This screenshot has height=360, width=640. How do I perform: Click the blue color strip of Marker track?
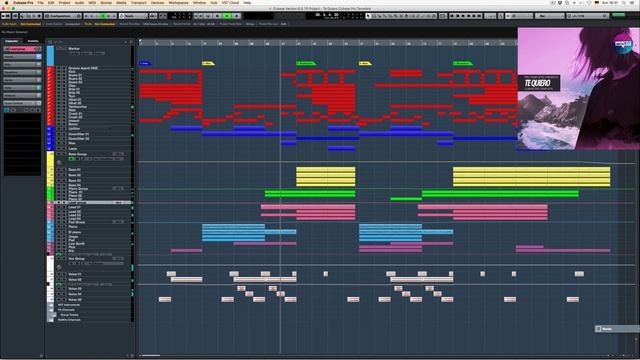click(x=50, y=56)
